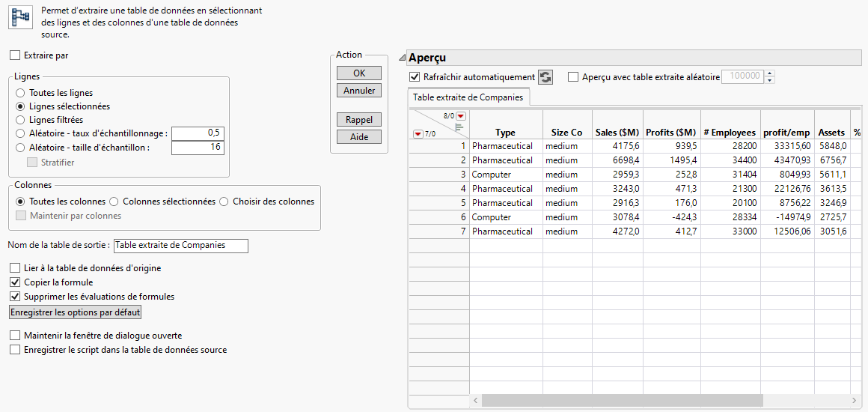
Task: Click the output table name input field
Action: click(x=180, y=246)
